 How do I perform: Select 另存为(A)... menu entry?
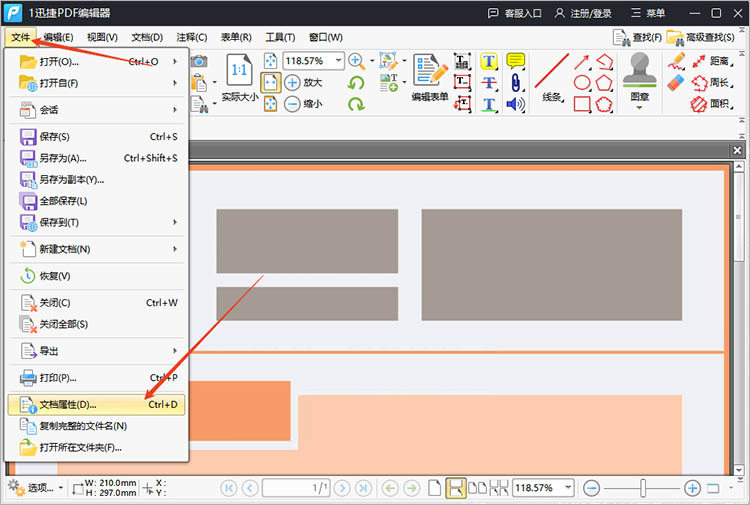97,158
